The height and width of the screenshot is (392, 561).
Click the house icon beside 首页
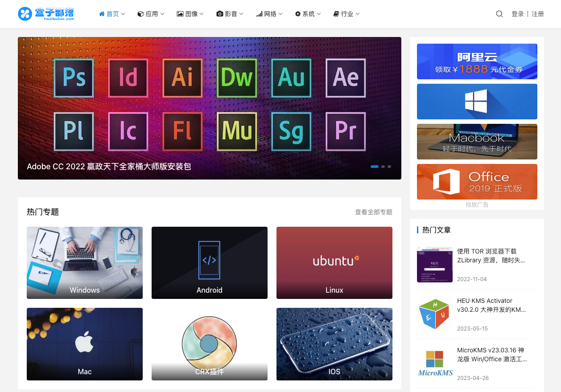click(102, 14)
